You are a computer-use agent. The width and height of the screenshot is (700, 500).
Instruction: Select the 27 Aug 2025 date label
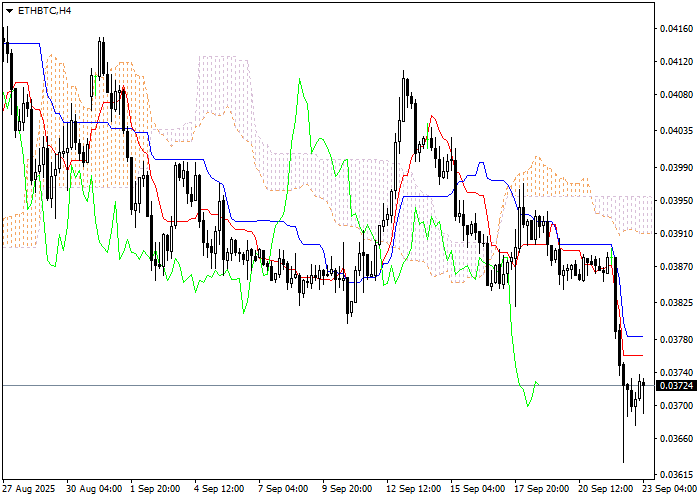[x=29, y=489]
